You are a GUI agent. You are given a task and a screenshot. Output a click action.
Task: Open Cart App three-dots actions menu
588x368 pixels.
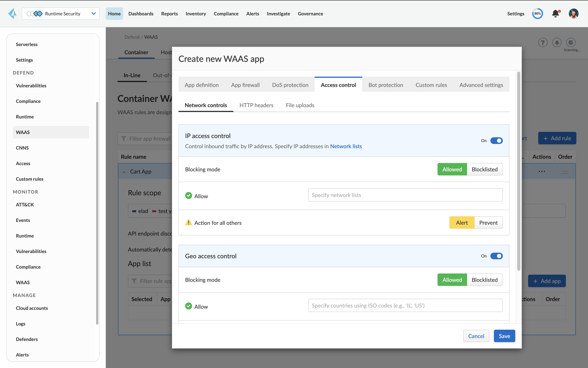click(x=542, y=172)
